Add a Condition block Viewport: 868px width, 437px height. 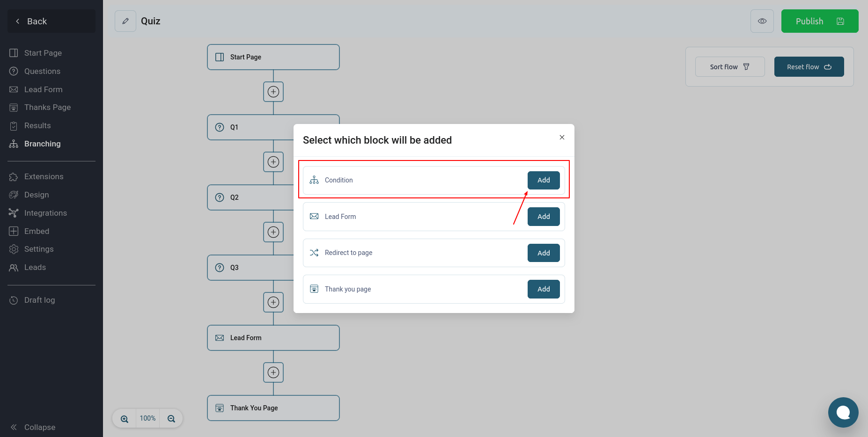click(x=544, y=180)
